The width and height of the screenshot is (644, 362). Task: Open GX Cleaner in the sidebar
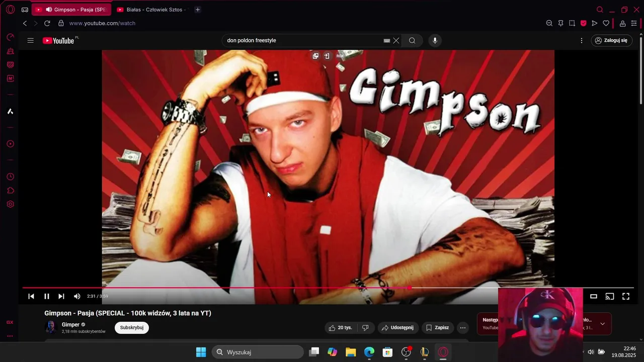pos(10,51)
